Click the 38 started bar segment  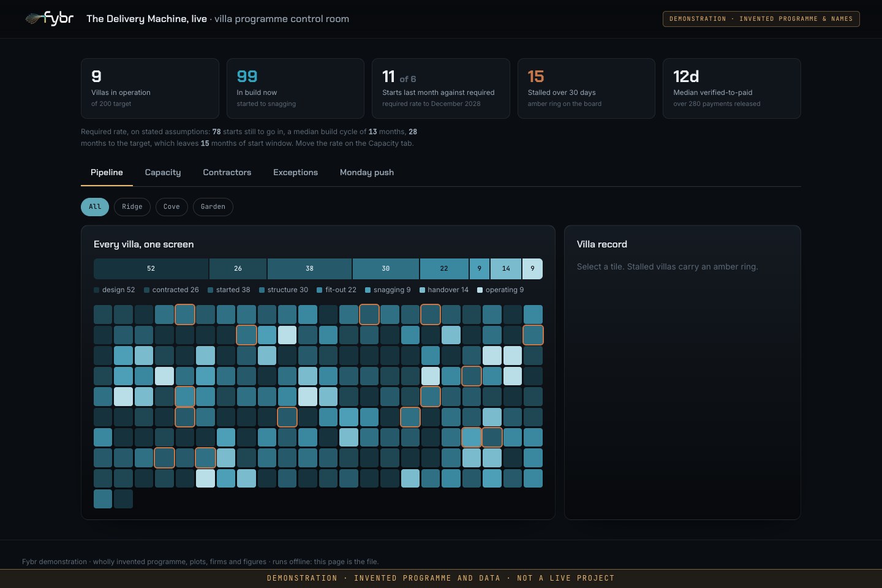(309, 269)
